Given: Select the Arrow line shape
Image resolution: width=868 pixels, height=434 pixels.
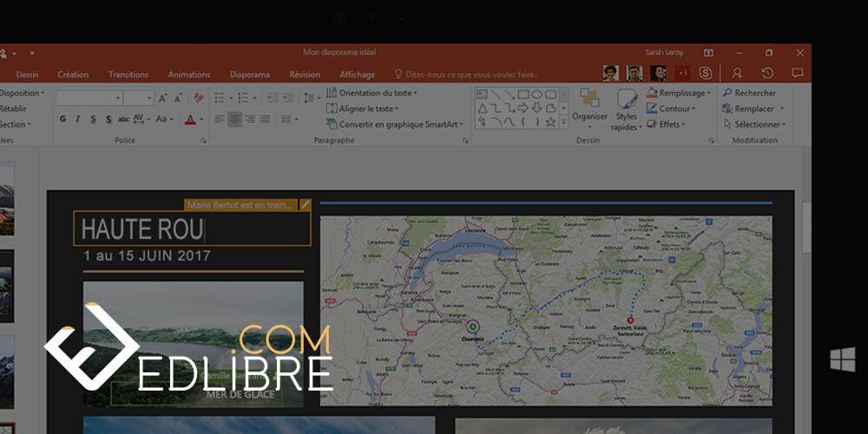Looking at the screenshot, I should click(x=510, y=94).
